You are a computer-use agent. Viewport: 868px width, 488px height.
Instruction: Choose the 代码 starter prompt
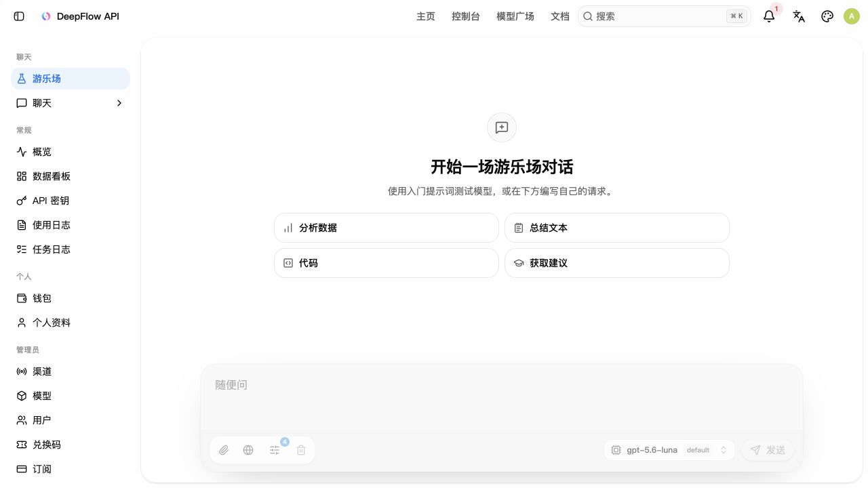coord(387,263)
